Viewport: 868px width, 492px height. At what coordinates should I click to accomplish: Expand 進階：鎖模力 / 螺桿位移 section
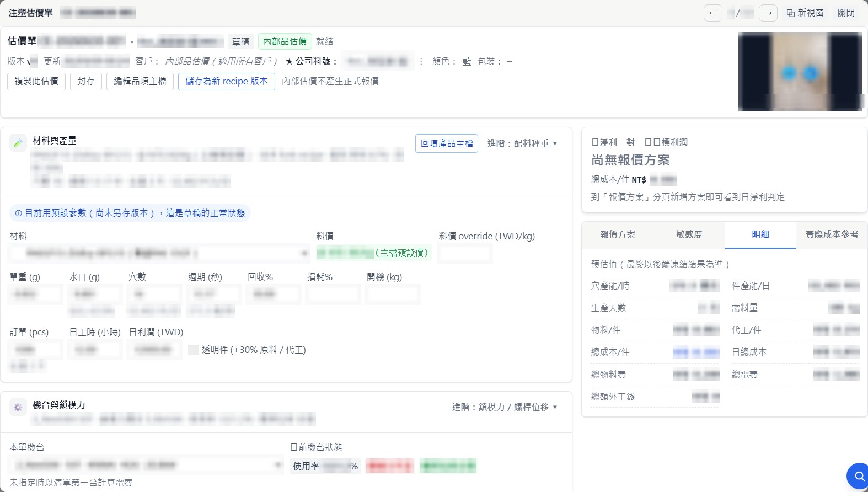tap(505, 407)
